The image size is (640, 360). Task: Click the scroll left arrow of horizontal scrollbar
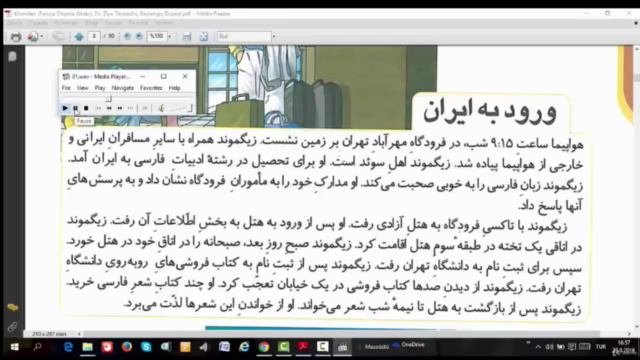[x=79, y=334]
